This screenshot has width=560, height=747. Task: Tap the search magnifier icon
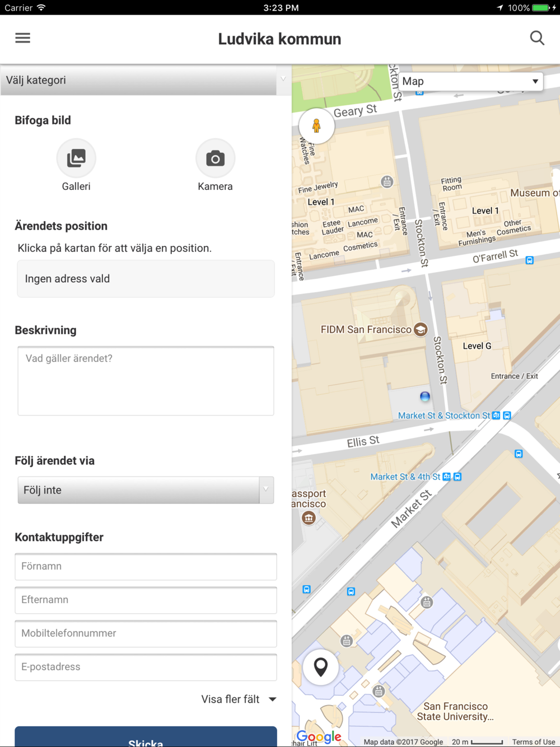[537, 38]
